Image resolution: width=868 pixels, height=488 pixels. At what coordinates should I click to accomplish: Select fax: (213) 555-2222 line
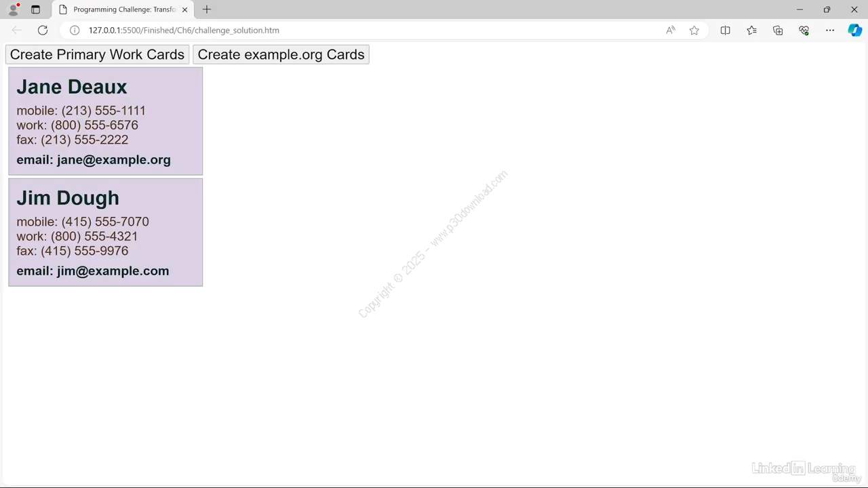(x=72, y=140)
